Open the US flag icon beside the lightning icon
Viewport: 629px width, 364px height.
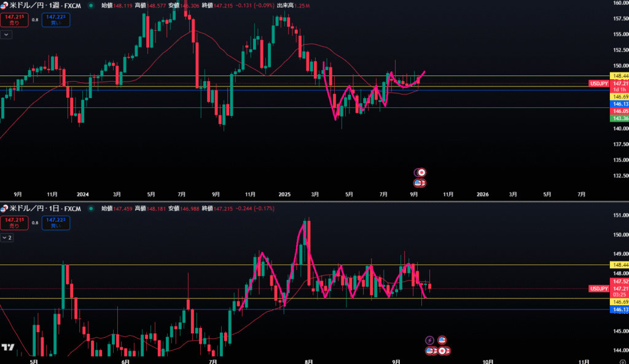coord(442,340)
